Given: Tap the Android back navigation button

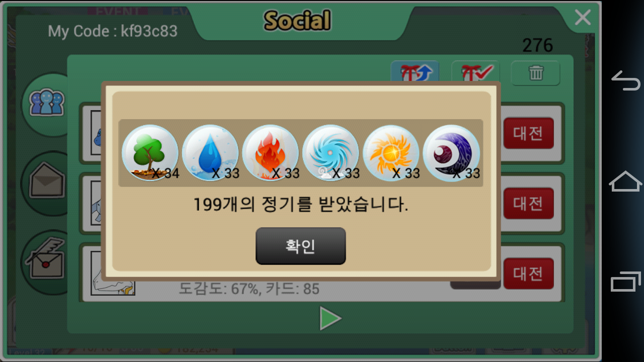Looking at the screenshot, I should point(625,80).
